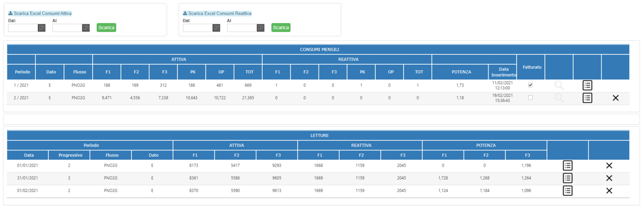Open calendar picker for Attiva Dal date
The height and width of the screenshot is (210, 644).
(x=42, y=28)
